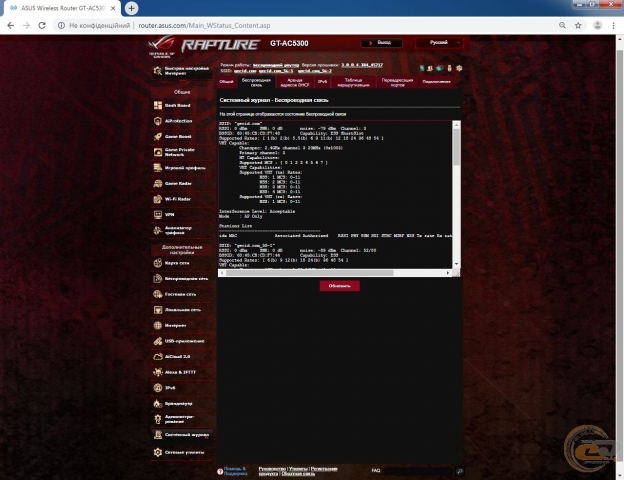This screenshot has height=480, width=624.
Task: Open Game Radar in the sidebar
Action: pos(181,183)
